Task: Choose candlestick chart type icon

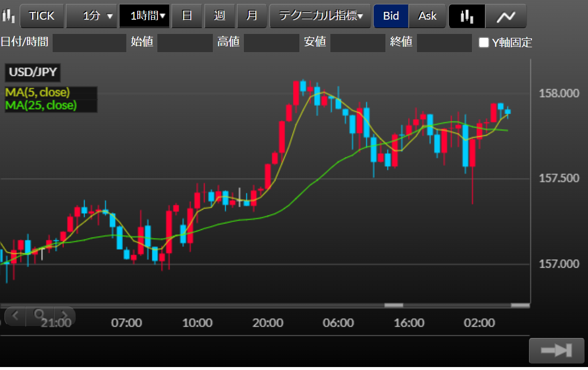Action: pyautogui.click(x=467, y=16)
